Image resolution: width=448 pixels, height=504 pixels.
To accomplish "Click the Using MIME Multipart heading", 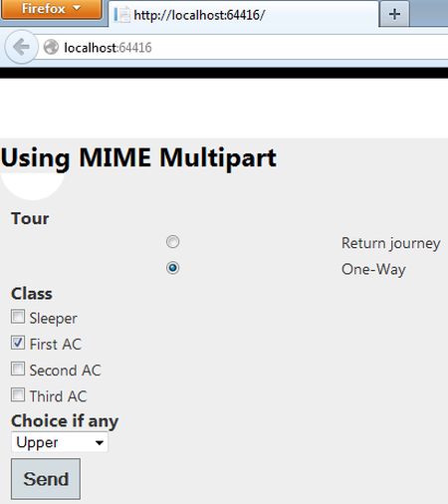I will click(x=138, y=158).
